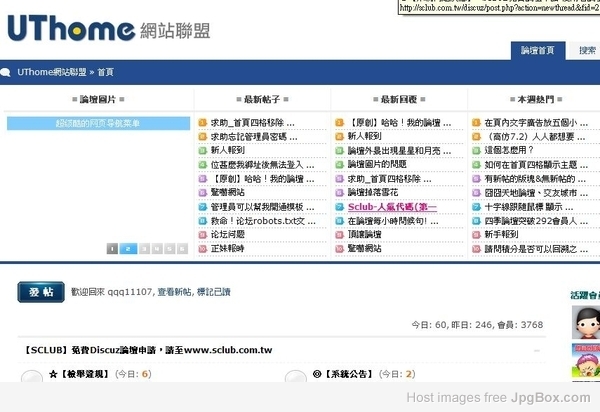
Task: Open the 超級酷的网页导航菜单 image caption
Action: point(98,124)
